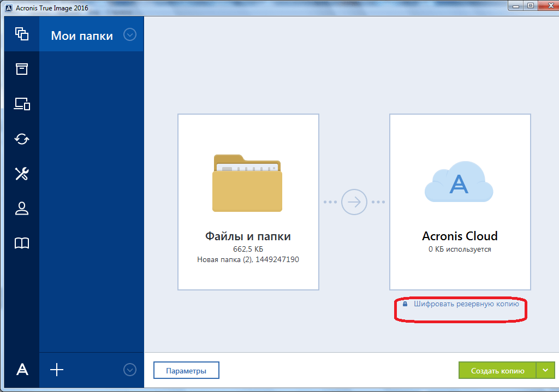
Task: Open the Sync section icon
Action: click(22, 139)
